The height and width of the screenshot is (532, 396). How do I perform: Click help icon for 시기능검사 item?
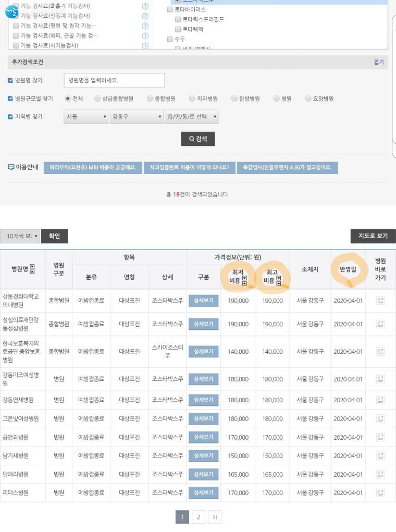click(145, 46)
